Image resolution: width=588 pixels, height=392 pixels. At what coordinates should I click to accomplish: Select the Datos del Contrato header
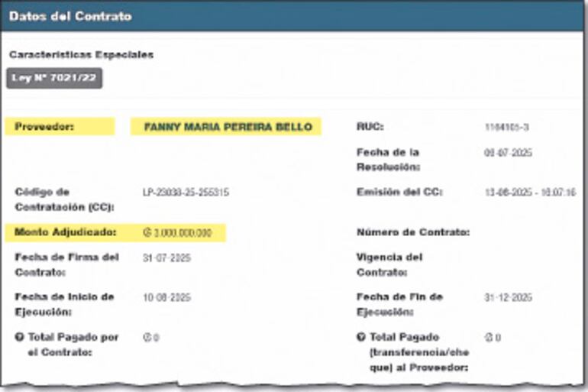pyautogui.click(x=70, y=16)
